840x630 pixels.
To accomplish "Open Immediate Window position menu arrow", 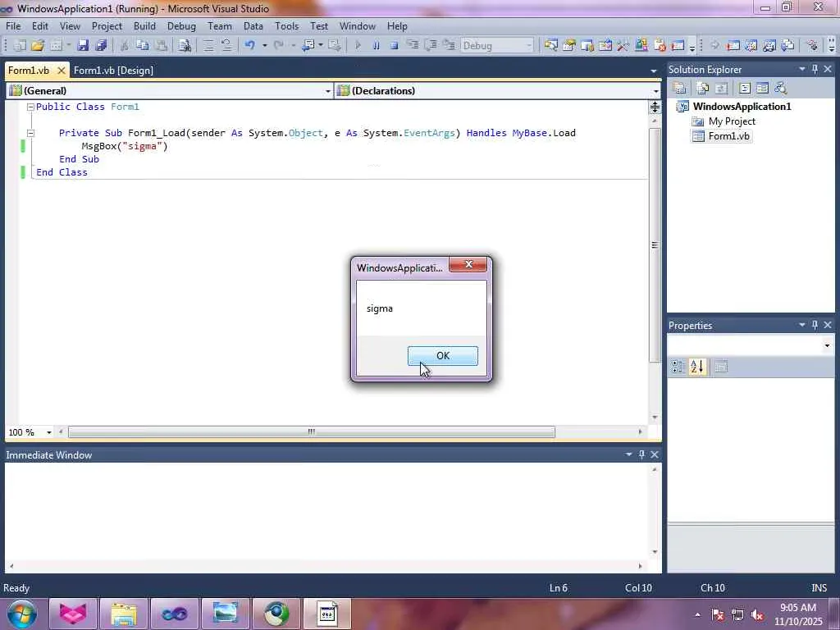I will click(628, 454).
